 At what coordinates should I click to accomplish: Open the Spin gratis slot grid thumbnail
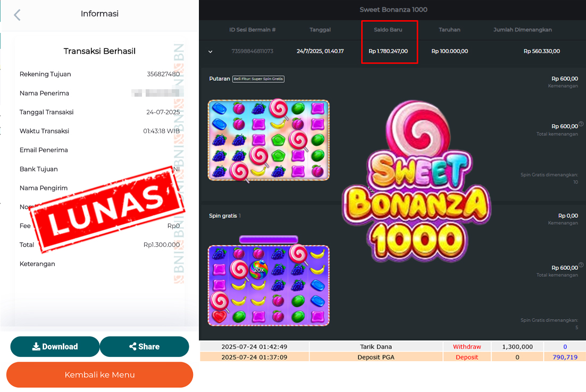click(x=269, y=285)
